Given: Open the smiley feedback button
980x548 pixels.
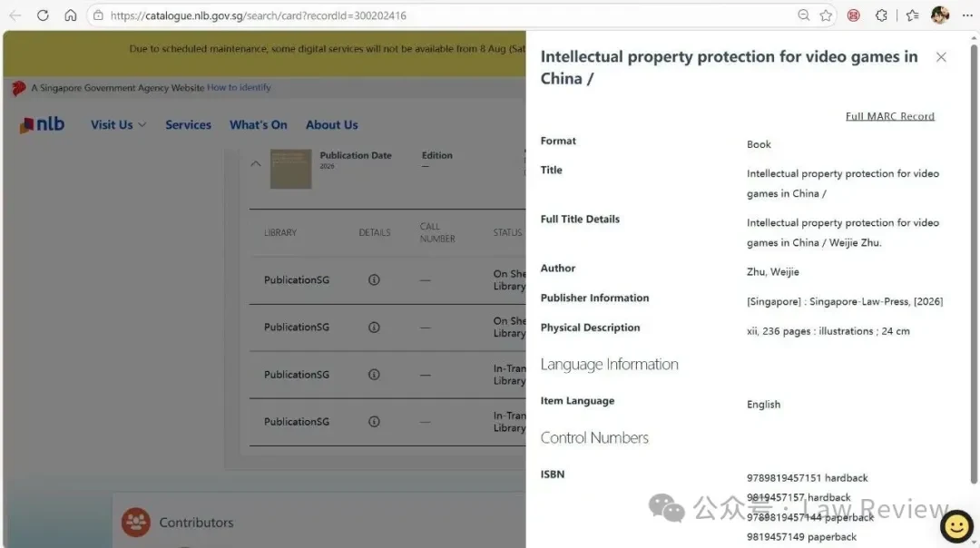Looking at the screenshot, I should (x=956, y=527).
